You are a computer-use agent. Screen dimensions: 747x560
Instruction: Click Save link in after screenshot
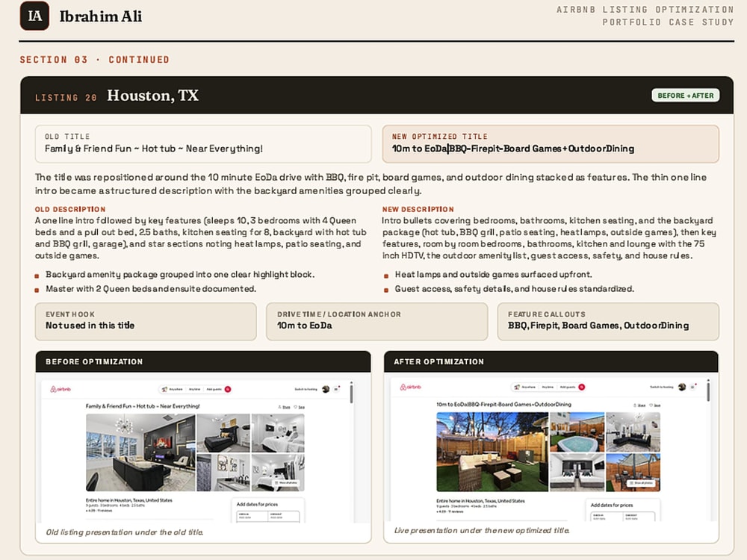click(655, 405)
